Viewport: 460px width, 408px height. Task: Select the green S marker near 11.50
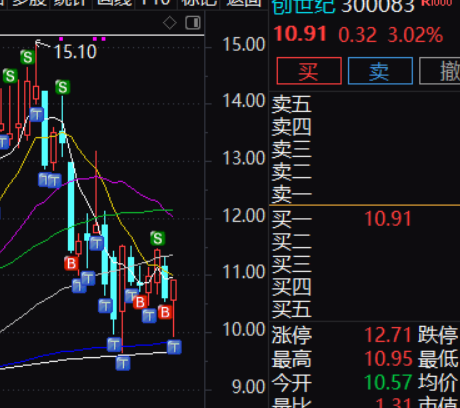coord(157,238)
